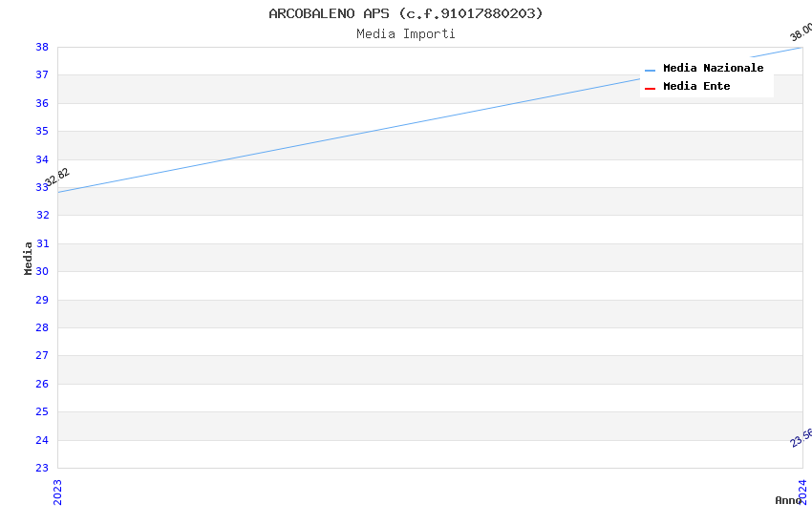The height and width of the screenshot is (525, 812).
Task: Click the 27 y-axis tick label
Action: [42, 356]
